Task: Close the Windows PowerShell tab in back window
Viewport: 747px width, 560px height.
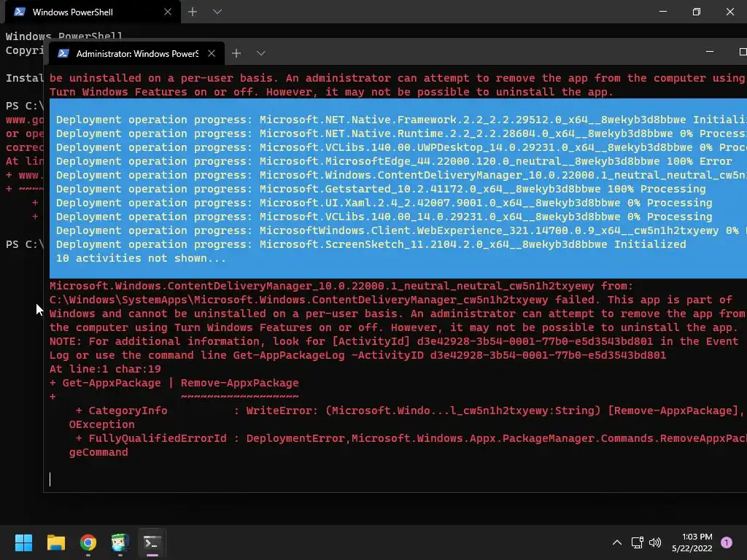Action: tap(168, 12)
